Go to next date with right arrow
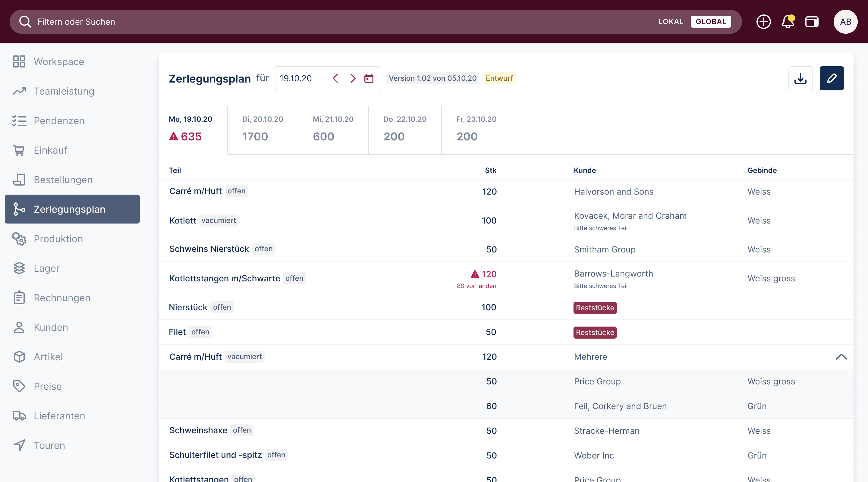The width and height of the screenshot is (868, 482). (x=353, y=79)
